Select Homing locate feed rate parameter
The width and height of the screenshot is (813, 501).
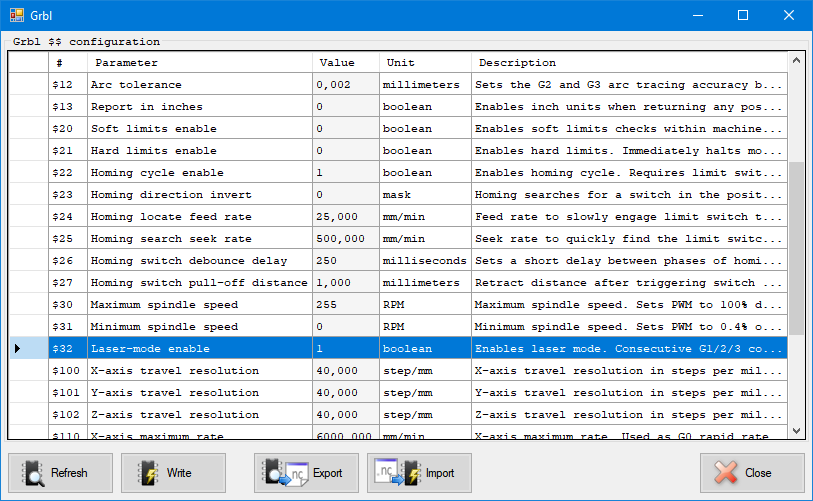pyautogui.click(x=200, y=217)
